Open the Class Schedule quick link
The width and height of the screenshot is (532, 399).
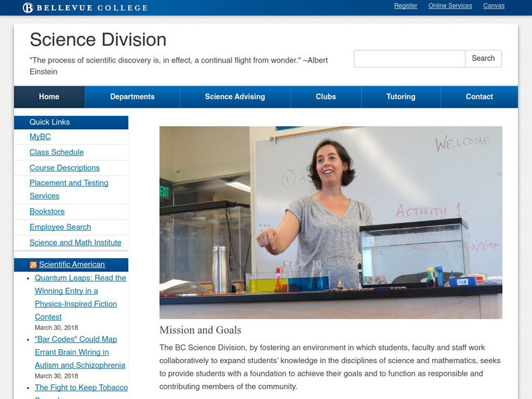point(57,152)
